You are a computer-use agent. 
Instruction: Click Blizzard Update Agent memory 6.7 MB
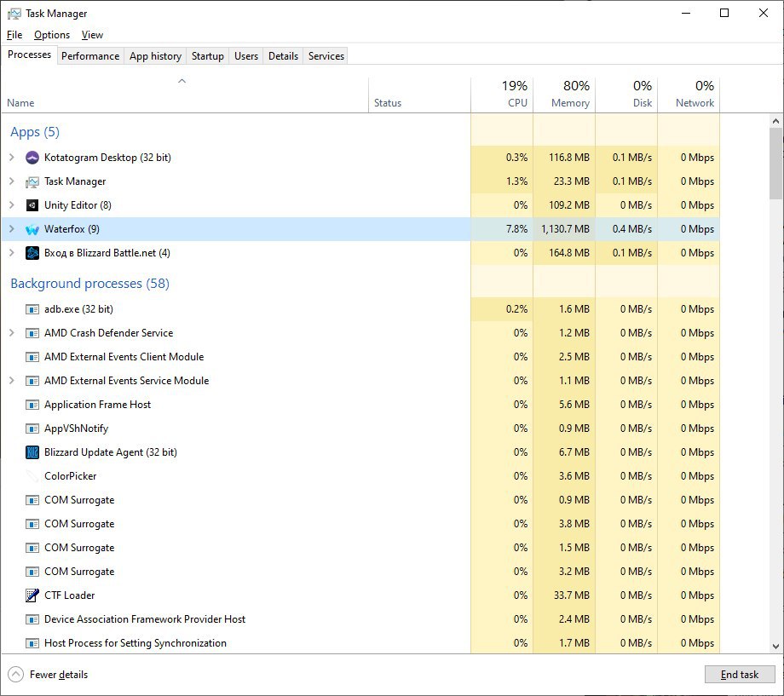point(574,452)
